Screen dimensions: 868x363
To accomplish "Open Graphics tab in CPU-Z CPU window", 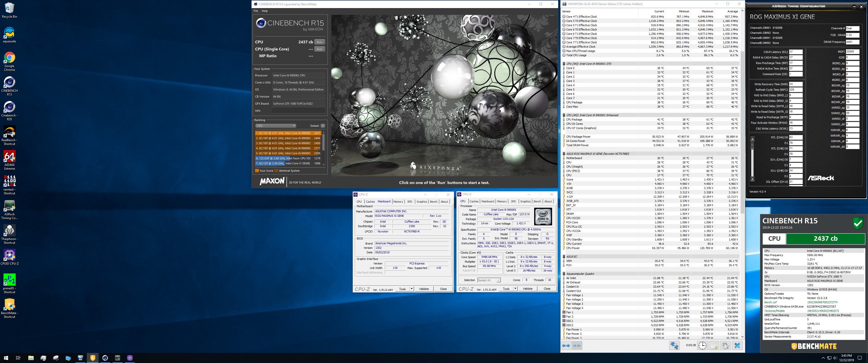I will [525, 201].
